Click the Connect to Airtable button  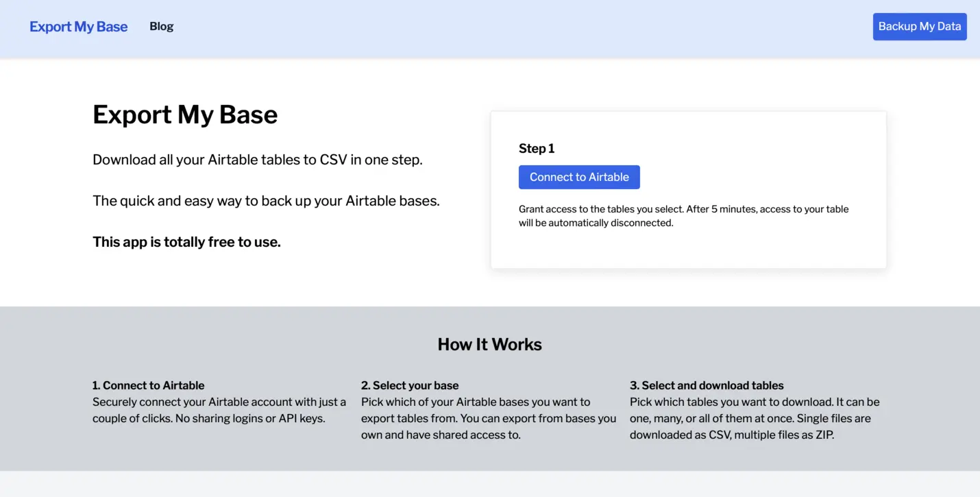click(x=579, y=177)
